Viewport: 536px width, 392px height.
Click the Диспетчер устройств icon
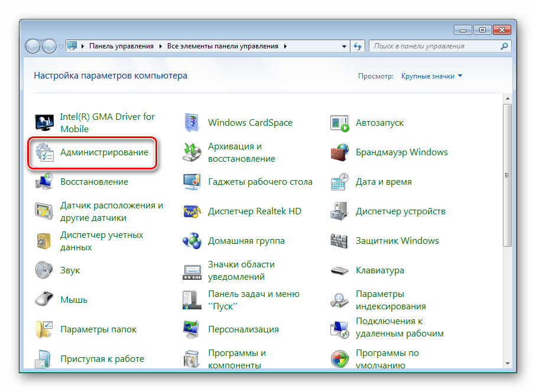click(x=339, y=211)
